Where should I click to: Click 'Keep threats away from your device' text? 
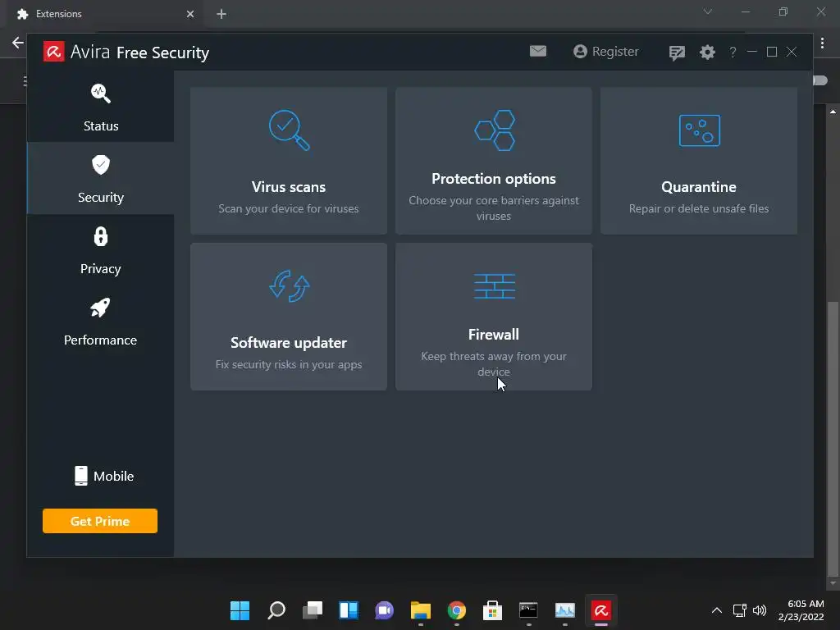pos(494,363)
